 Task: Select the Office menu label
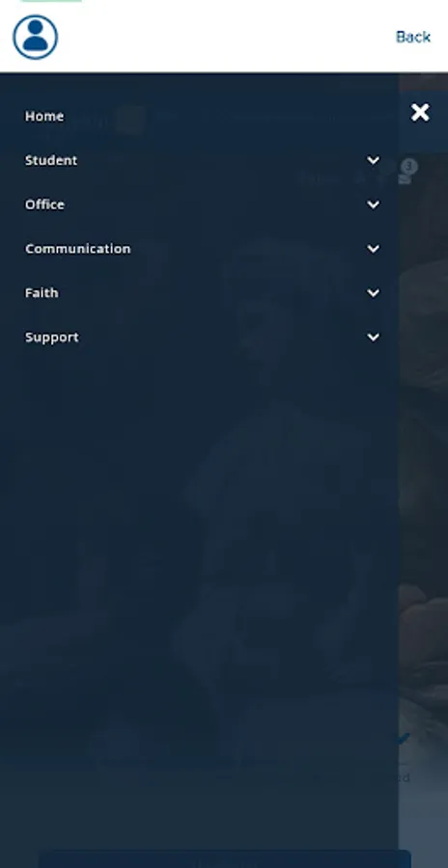[44, 204]
